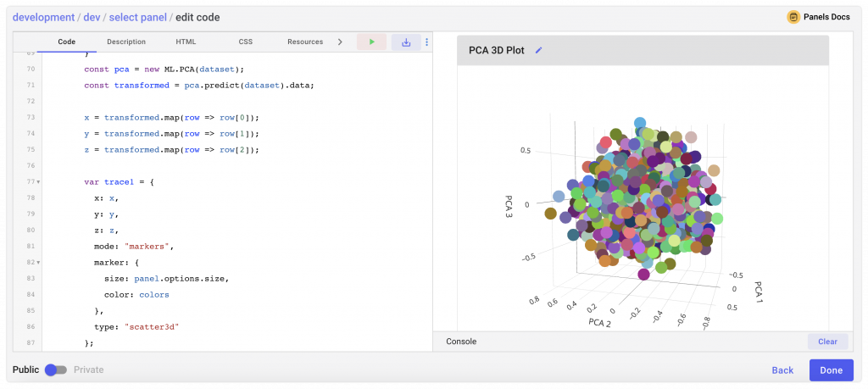
Task: Open the three-dot more options menu
Action: pyautogui.click(x=427, y=42)
